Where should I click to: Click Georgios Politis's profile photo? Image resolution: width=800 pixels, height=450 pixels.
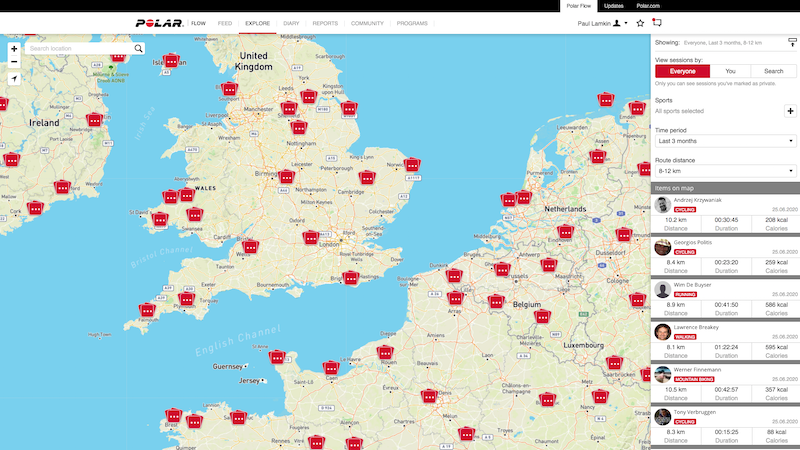pos(663,247)
